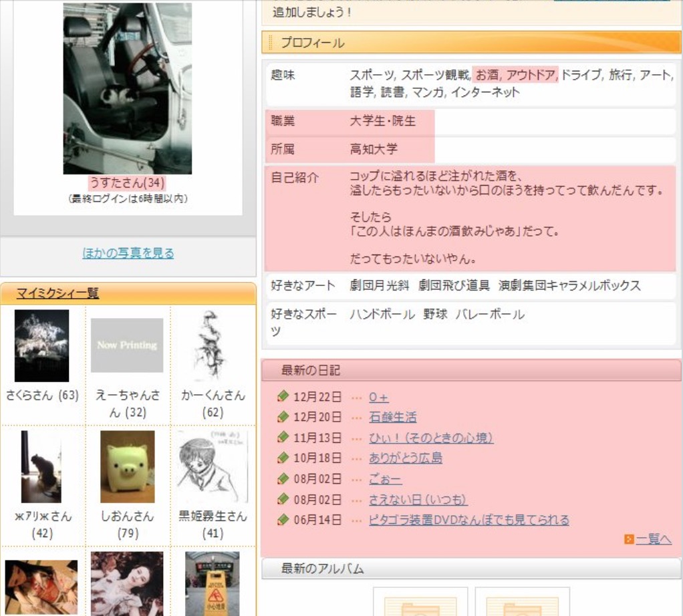Open えーちゃんさん's Now Printing thumbnail
The width and height of the screenshot is (683, 616).
(127, 345)
